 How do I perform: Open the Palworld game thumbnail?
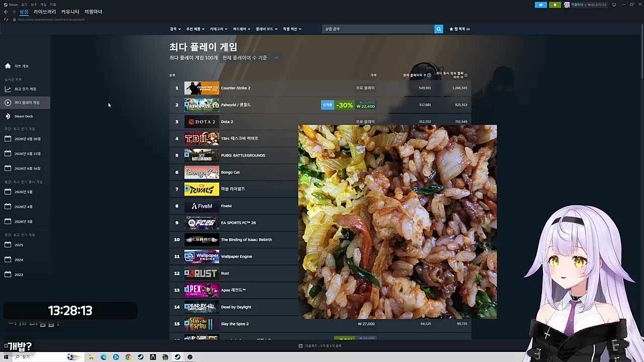pyautogui.click(x=201, y=105)
